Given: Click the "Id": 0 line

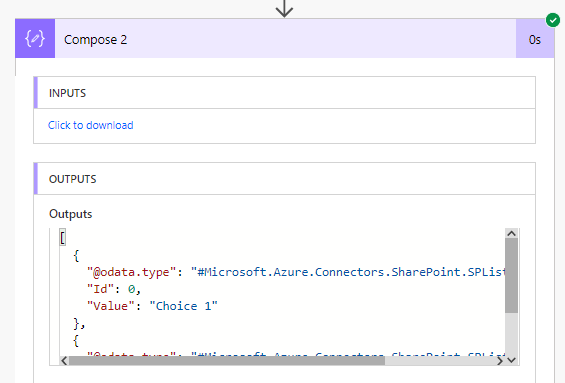Looking at the screenshot, I should pyautogui.click(x=114, y=289).
